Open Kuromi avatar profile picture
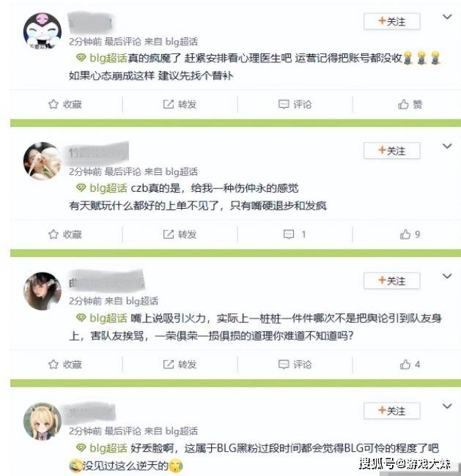Screen dimensions: 461x476 [x=43, y=31]
